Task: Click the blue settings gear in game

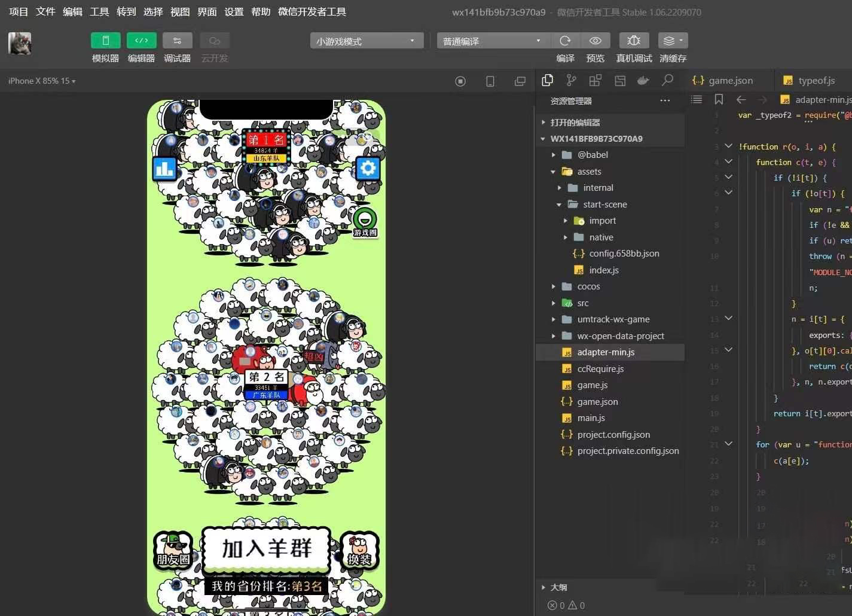Action: coord(367,168)
